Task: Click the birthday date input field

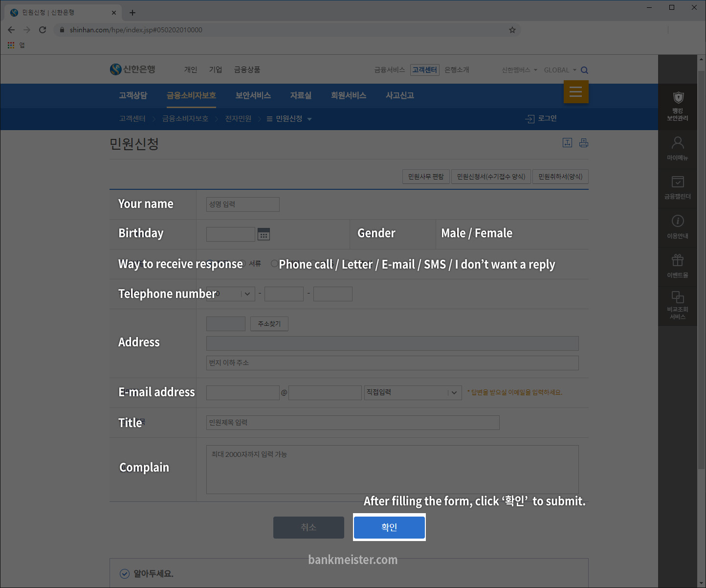Action: coord(231,234)
